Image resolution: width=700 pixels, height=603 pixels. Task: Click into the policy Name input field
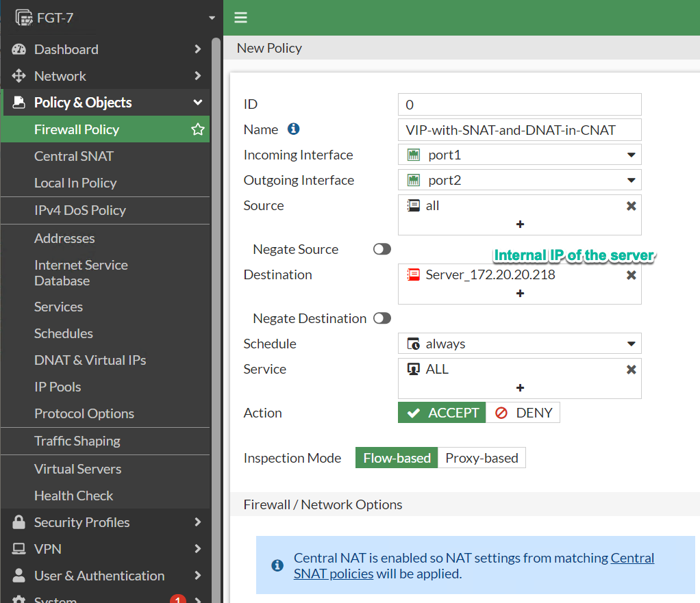[x=520, y=130]
